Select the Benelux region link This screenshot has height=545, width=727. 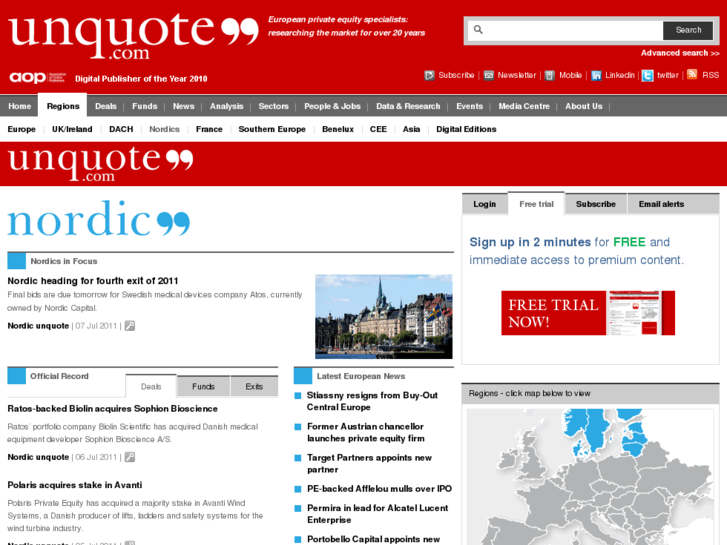[x=338, y=129]
